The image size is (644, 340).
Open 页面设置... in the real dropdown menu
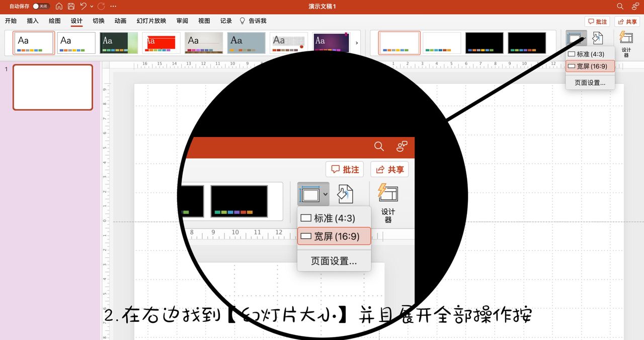(x=590, y=83)
